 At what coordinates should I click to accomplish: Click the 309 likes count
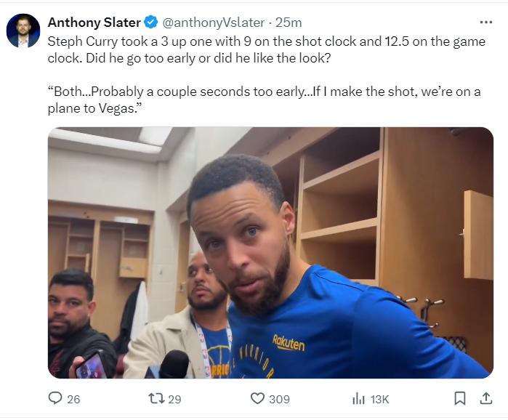(x=279, y=399)
